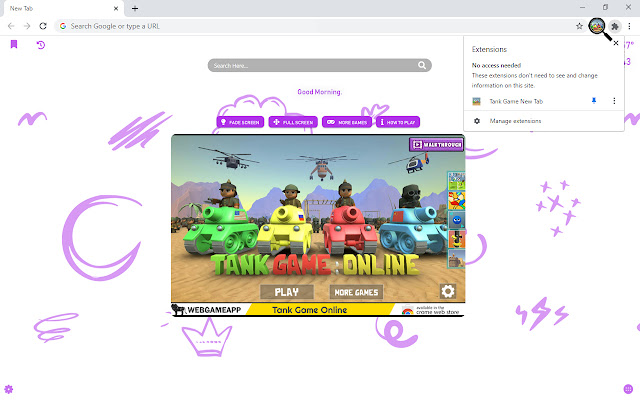The height and width of the screenshot is (400, 640).
Task: Minimize the Chrome window
Action: point(582,7)
